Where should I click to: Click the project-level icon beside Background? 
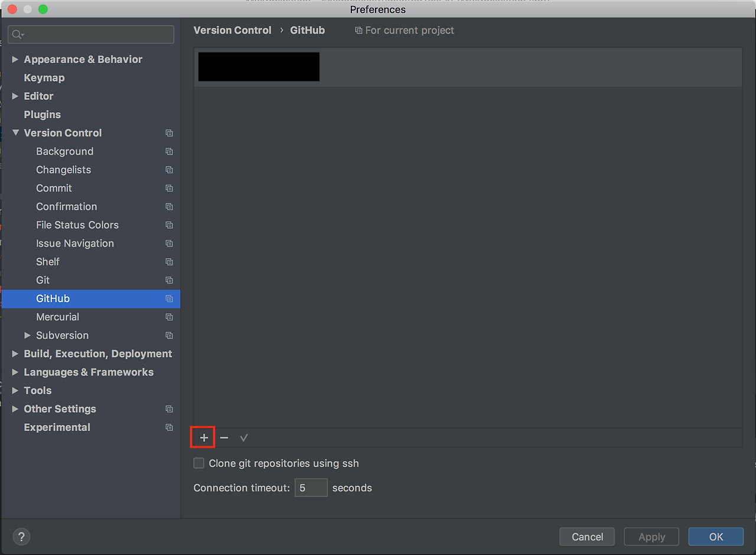(x=170, y=152)
